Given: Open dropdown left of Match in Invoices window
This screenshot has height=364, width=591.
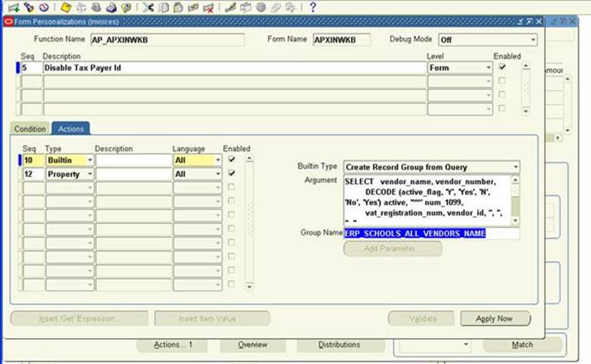Looking at the screenshot, I should 466,344.
